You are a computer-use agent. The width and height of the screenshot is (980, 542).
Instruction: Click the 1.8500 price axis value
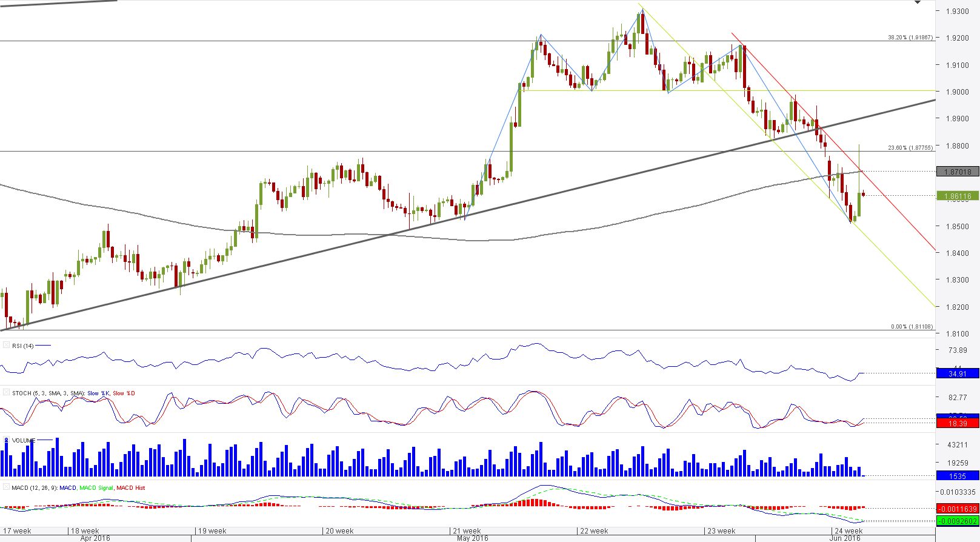tap(958, 227)
